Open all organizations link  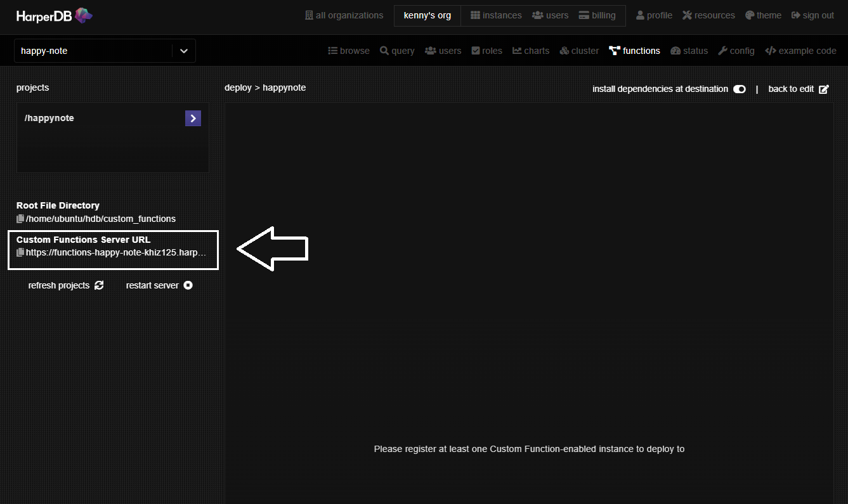tap(344, 15)
